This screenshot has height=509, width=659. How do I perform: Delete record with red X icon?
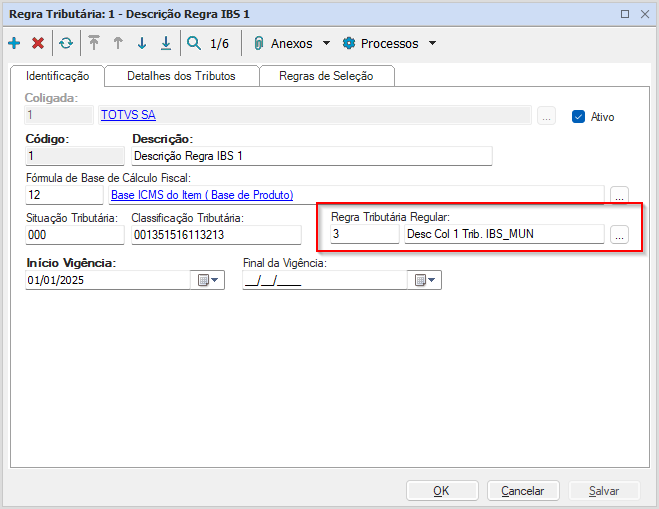[38, 43]
